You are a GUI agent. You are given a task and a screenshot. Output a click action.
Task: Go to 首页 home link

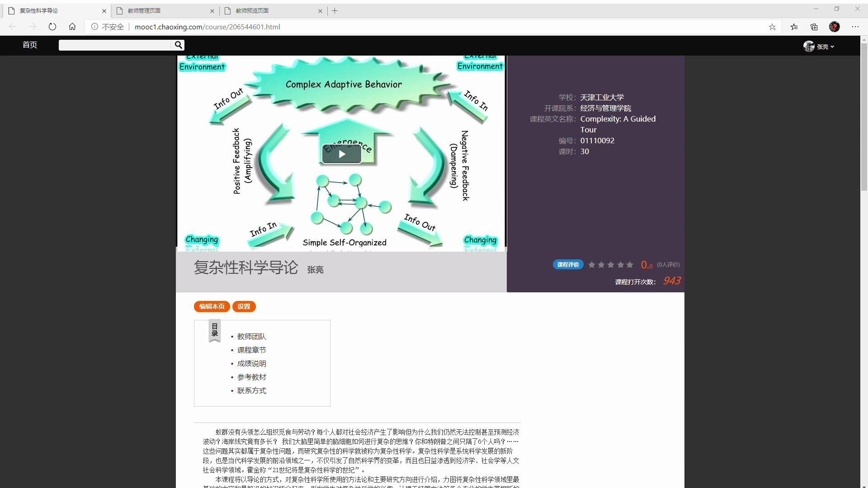[x=30, y=45]
